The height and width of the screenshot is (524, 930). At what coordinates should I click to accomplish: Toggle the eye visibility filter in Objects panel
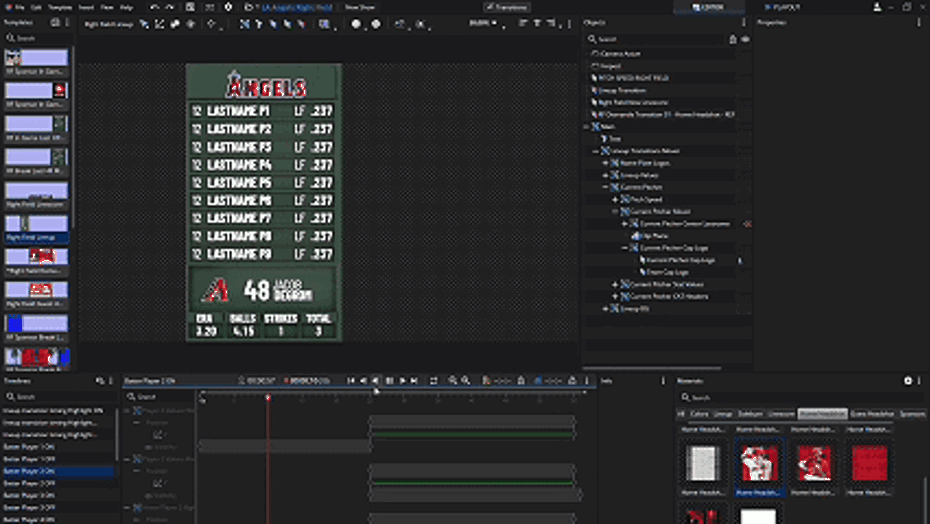coord(745,39)
